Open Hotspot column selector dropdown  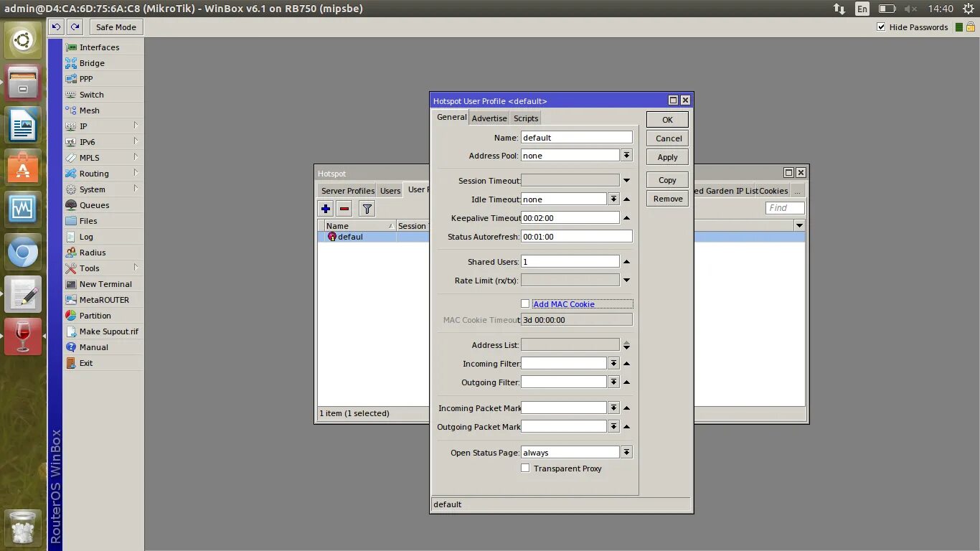(x=799, y=225)
